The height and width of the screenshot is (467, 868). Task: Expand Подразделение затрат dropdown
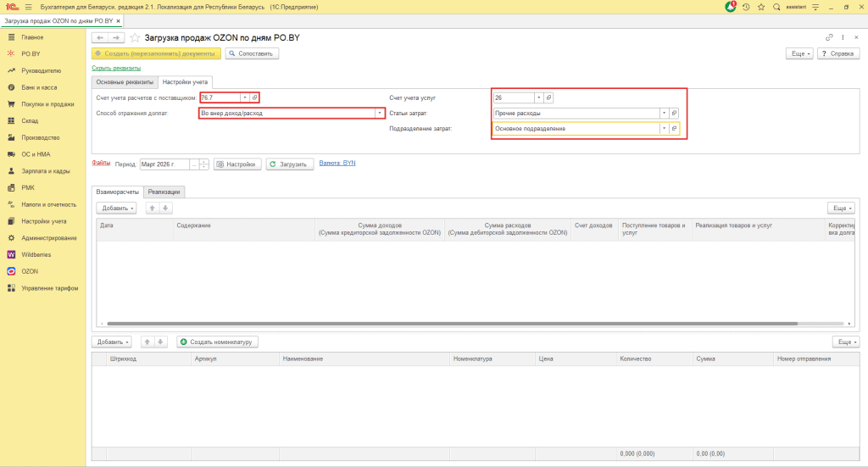664,128
